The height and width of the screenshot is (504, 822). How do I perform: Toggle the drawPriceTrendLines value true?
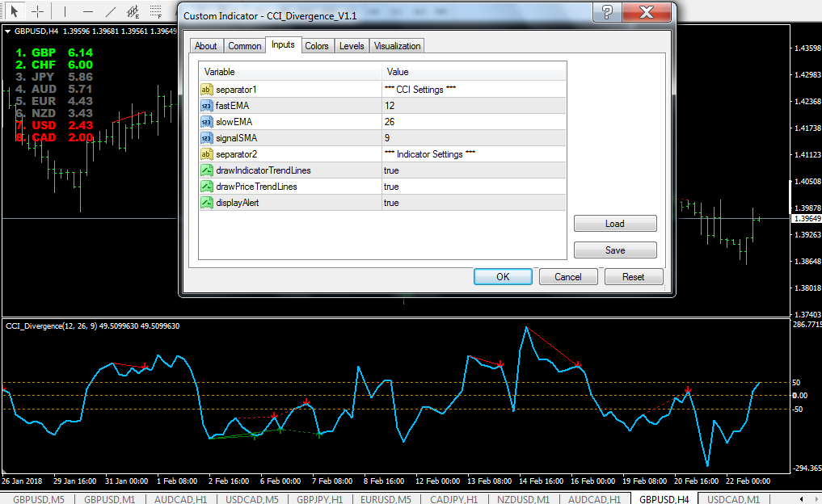coord(474,187)
